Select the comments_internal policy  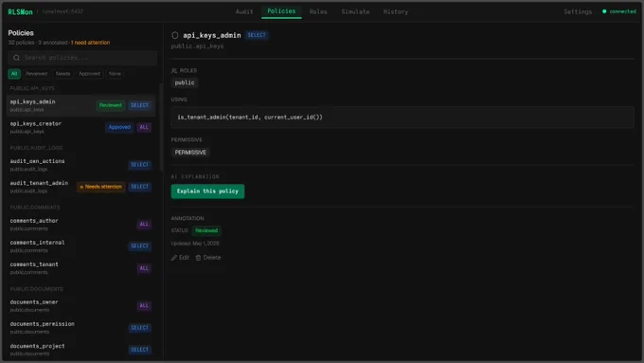point(81,245)
